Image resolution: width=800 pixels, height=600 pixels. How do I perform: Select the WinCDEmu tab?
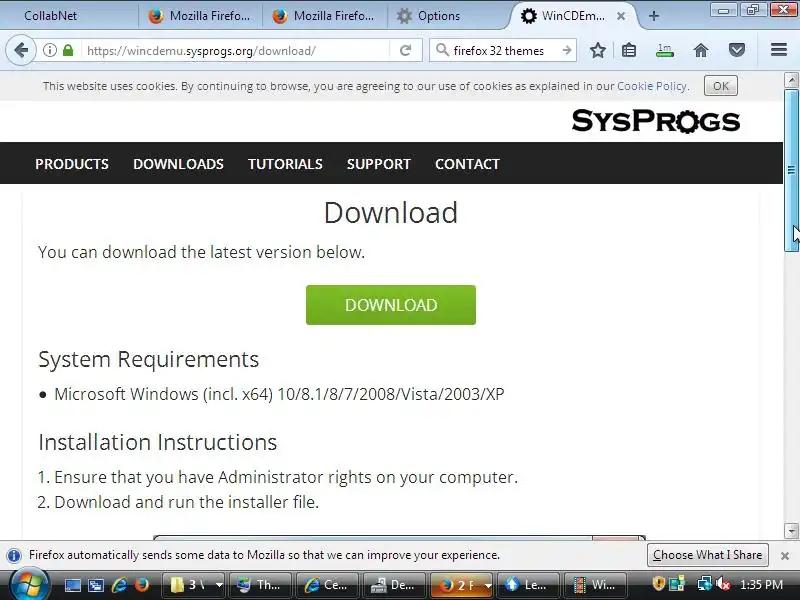(x=572, y=16)
